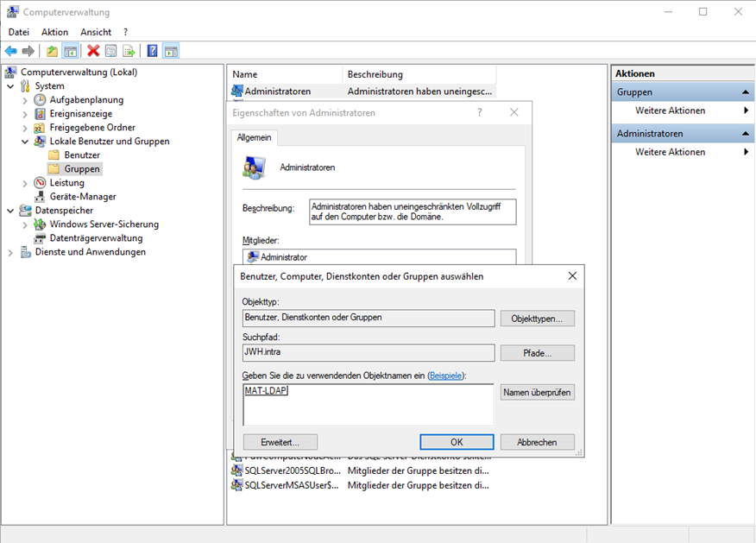Open the Datei menu

[x=19, y=32]
